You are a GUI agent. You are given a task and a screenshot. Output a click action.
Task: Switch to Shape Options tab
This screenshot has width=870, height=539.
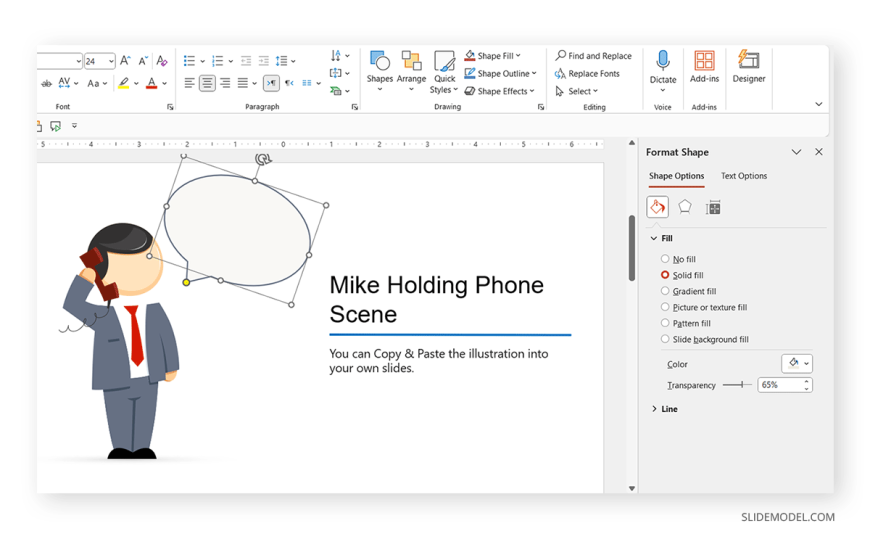coord(676,176)
